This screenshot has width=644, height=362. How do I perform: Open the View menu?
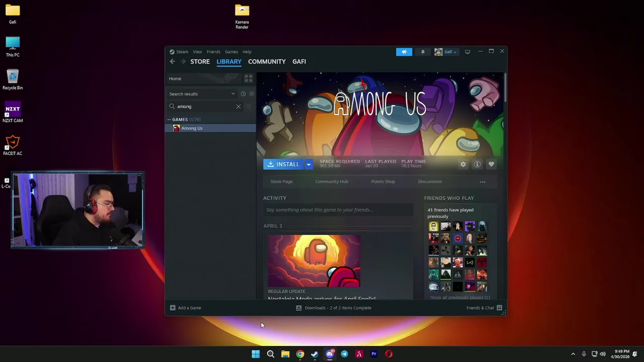197,52
